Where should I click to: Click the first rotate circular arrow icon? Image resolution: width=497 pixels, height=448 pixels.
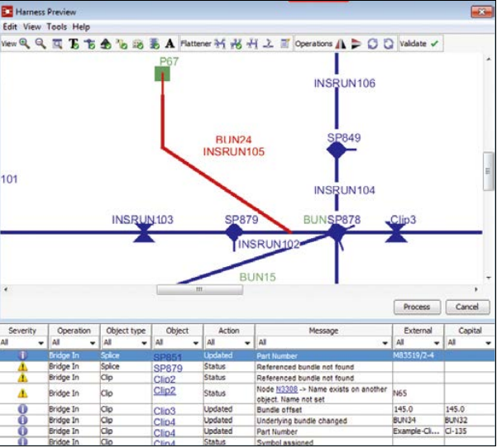pyautogui.click(x=373, y=43)
